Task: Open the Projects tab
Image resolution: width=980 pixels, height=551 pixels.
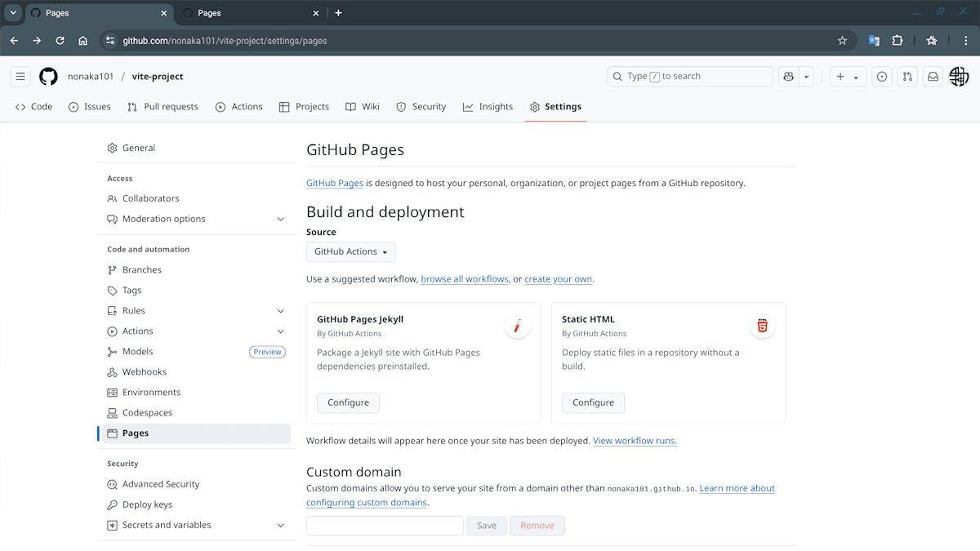Action: tap(304, 107)
